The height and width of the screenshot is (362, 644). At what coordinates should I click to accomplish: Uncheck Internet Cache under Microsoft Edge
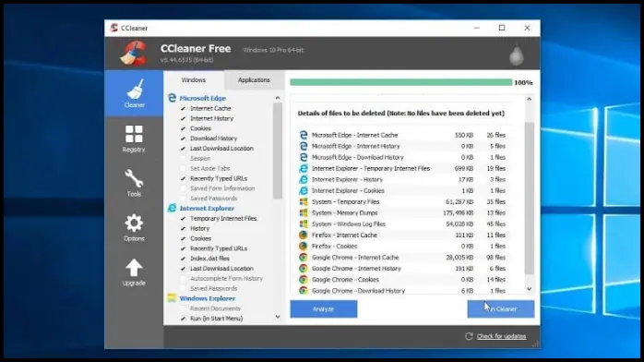point(184,108)
